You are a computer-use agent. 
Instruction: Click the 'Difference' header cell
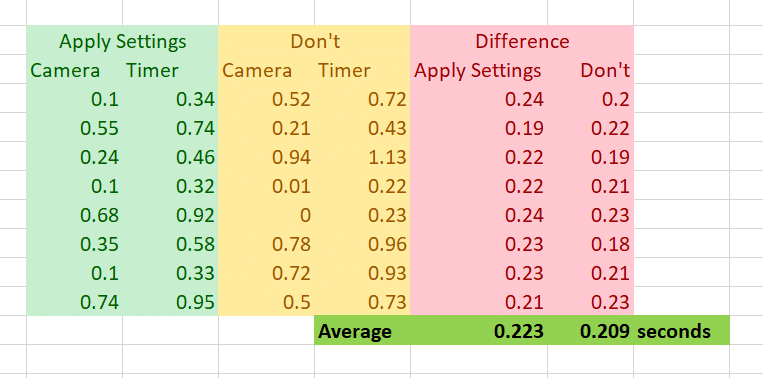point(522,41)
